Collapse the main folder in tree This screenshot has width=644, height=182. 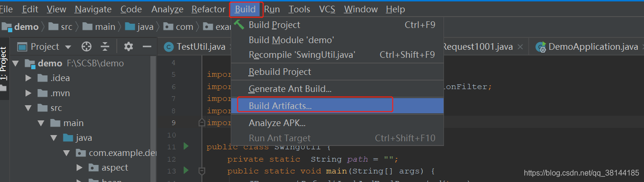[41, 123]
